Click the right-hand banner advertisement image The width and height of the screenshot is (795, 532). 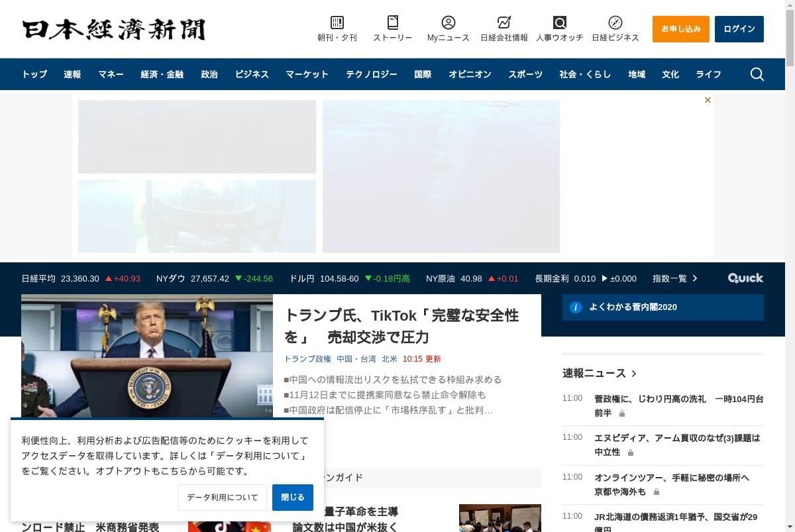[441, 176]
